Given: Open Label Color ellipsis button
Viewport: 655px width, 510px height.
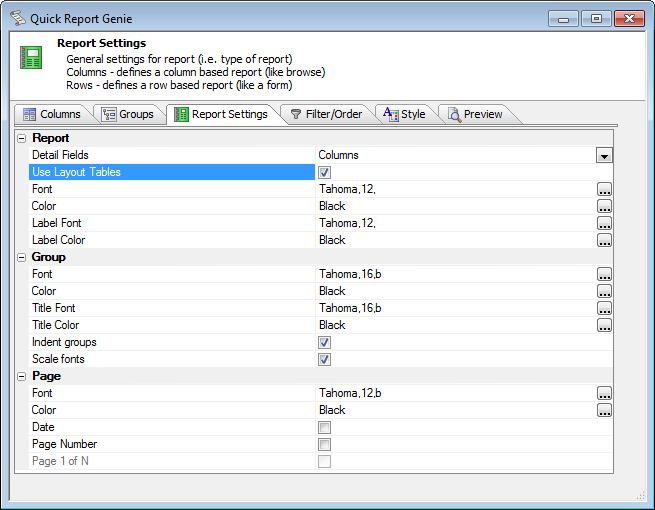Looking at the screenshot, I should click(604, 240).
